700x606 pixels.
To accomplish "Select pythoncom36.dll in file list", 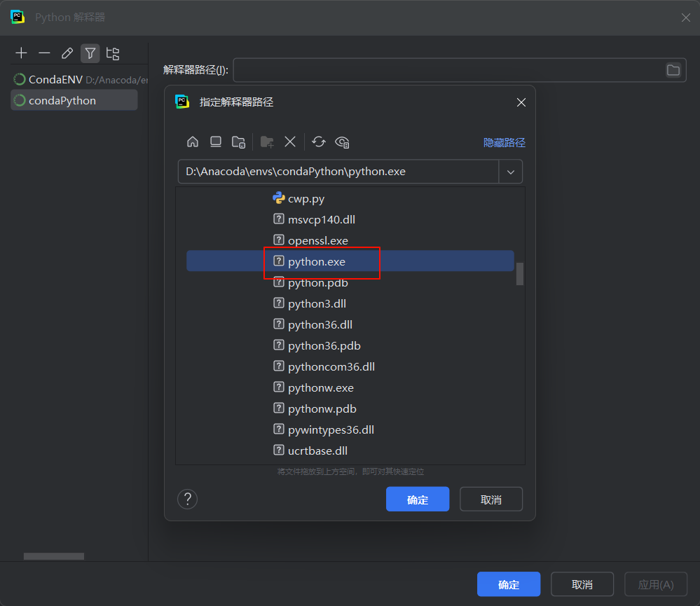I will 350,366.
